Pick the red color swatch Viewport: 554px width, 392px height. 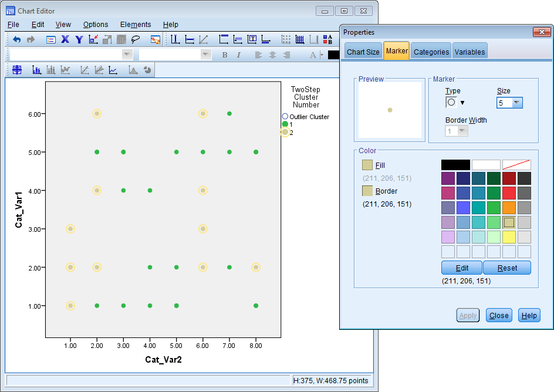[509, 192]
